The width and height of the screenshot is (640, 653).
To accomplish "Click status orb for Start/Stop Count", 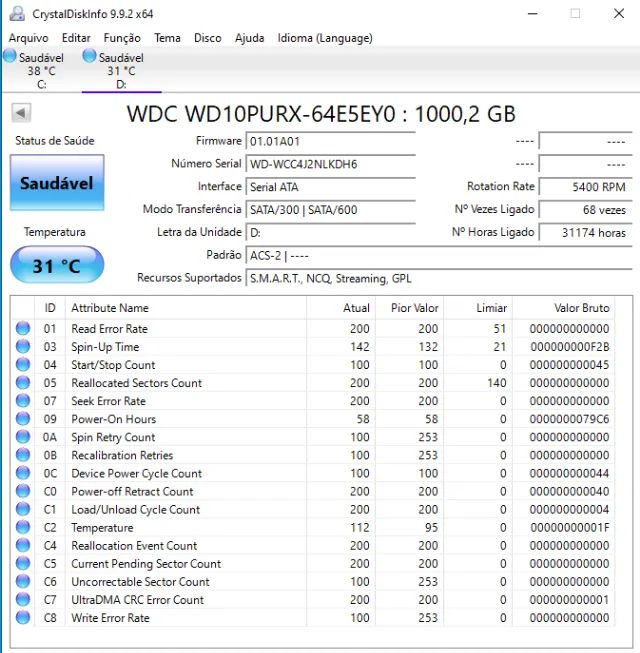I will [23, 364].
